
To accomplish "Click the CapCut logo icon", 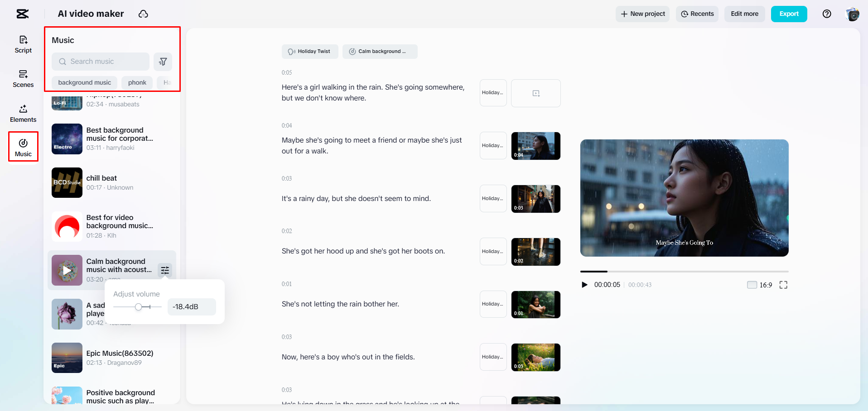I will coord(22,14).
